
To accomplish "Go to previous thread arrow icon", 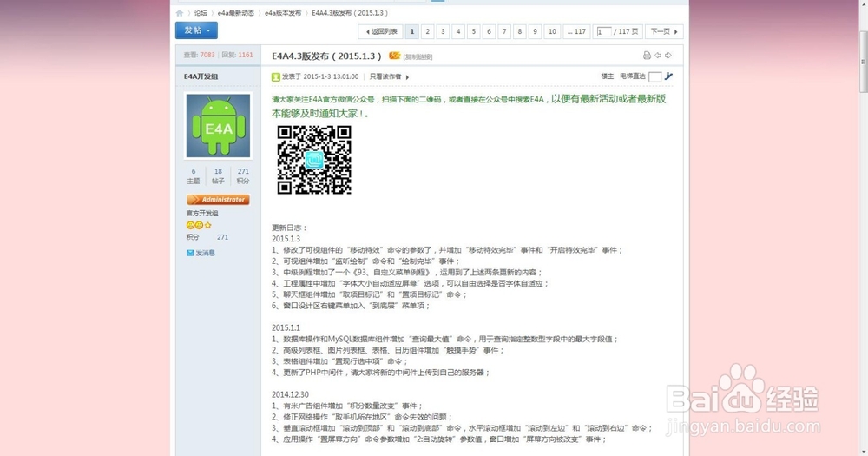I will point(658,56).
